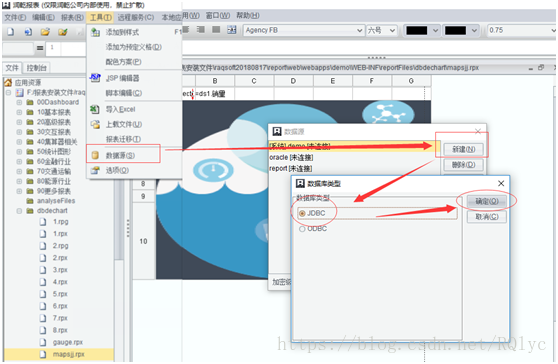Image resolution: width=558 pixels, height=364 pixels.
Task: Click the new report toolbar icon
Action: point(10,32)
